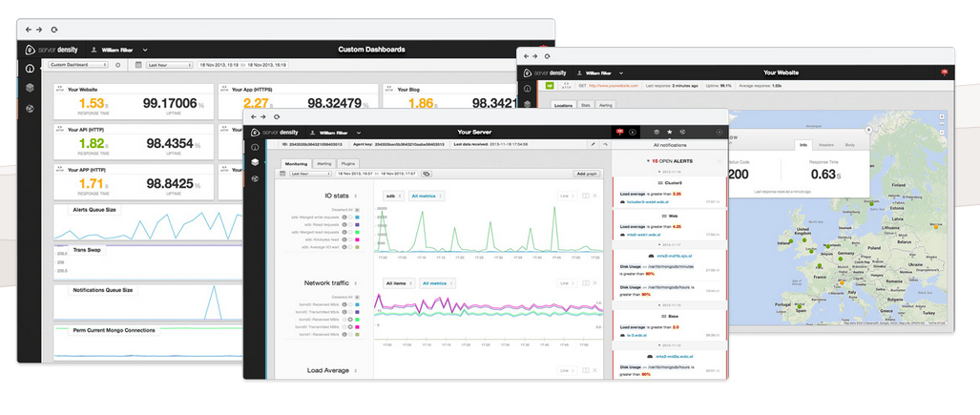Switch to Plugins tab in Your Server
980x415 pixels.
tap(348, 164)
